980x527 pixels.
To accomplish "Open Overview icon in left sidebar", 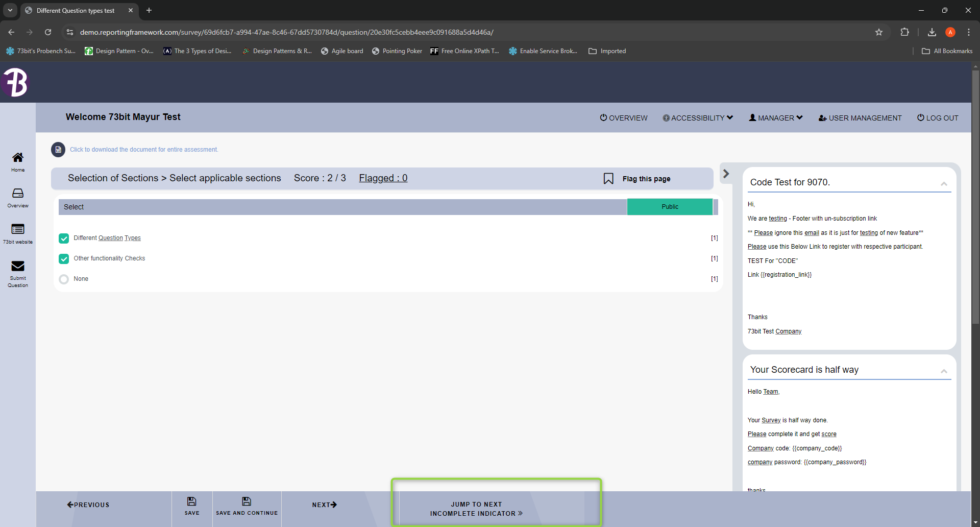I will tap(18, 198).
